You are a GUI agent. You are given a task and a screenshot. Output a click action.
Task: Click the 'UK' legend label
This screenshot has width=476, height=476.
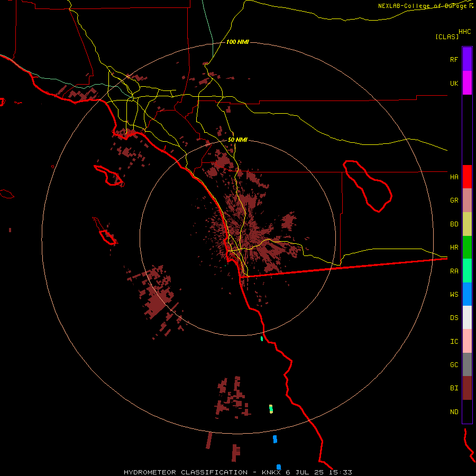click(454, 83)
